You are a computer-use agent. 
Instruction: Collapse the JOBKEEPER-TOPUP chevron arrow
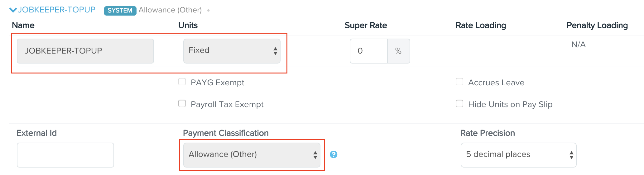(x=13, y=10)
